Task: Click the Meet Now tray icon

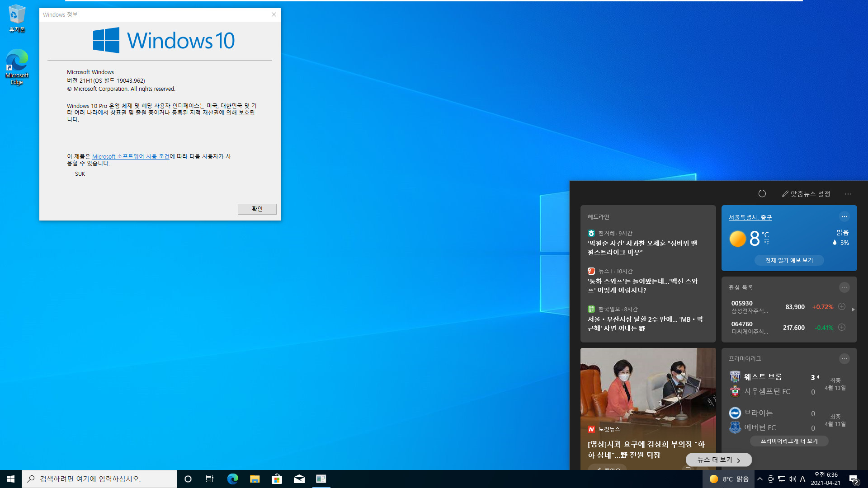Action: point(771,479)
